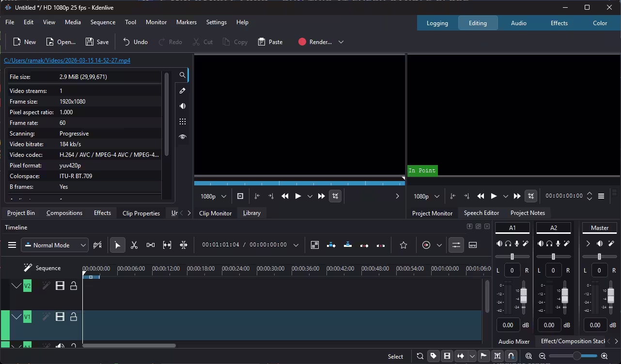Activate the Spacer tool in timeline toolbar
This screenshot has height=364, width=621.
point(151,245)
